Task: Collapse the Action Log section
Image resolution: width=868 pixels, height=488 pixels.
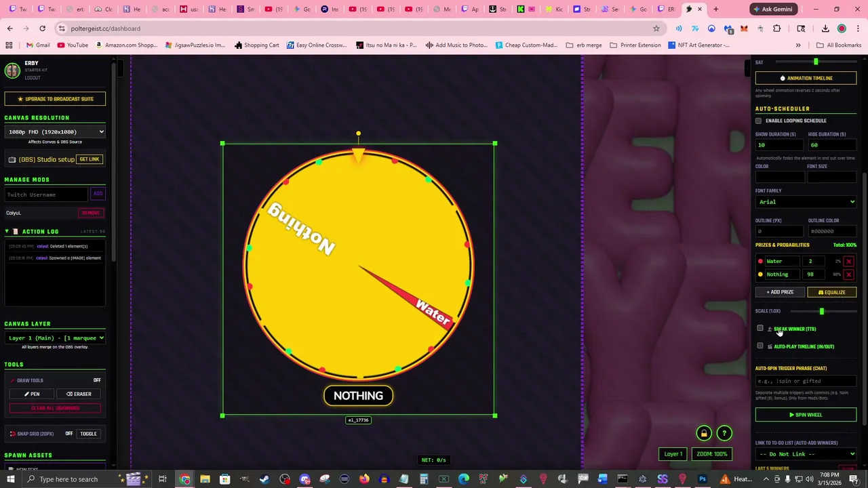Action: click(7, 232)
